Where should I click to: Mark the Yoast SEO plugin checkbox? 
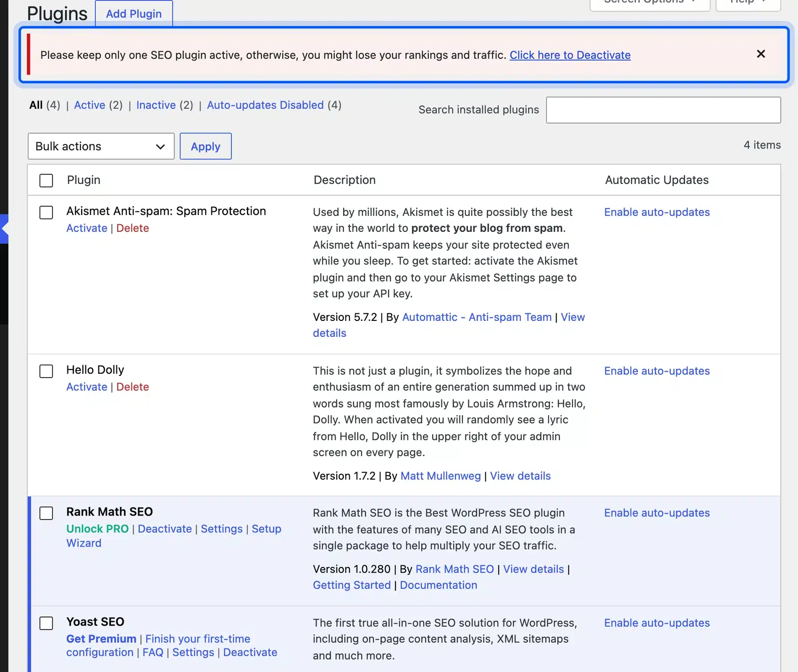pyautogui.click(x=46, y=623)
